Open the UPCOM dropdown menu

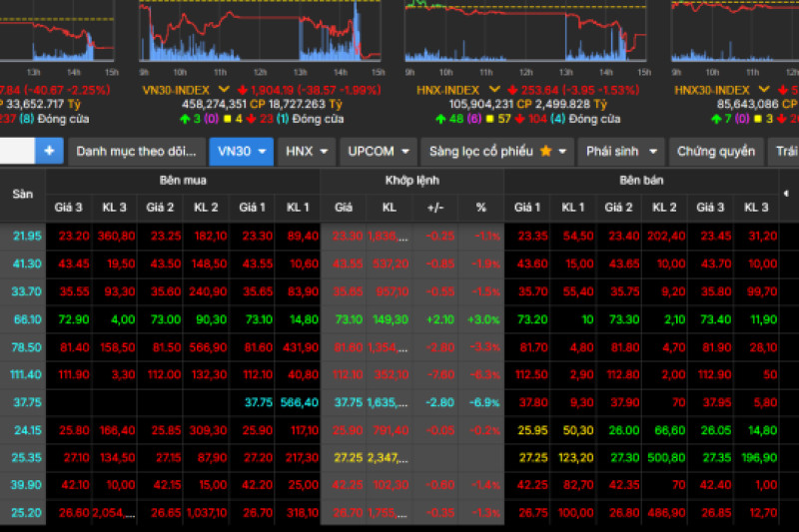click(378, 152)
